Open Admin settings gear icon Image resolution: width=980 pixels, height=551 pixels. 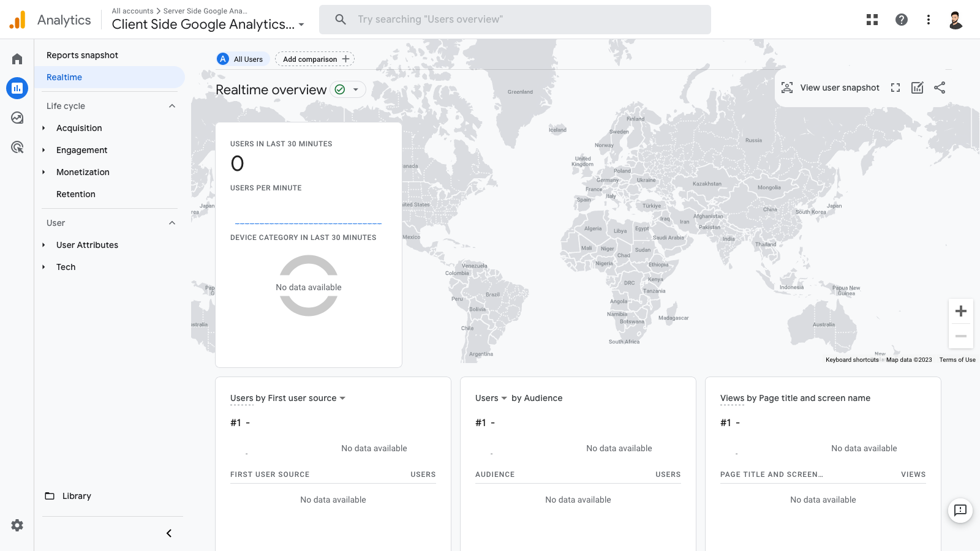[17, 525]
